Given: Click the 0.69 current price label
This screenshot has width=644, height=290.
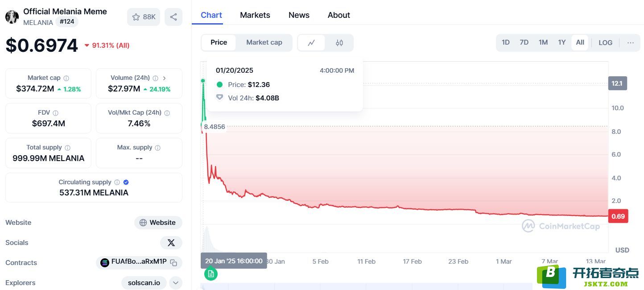Looking at the screenshot, I should [618, 216].
